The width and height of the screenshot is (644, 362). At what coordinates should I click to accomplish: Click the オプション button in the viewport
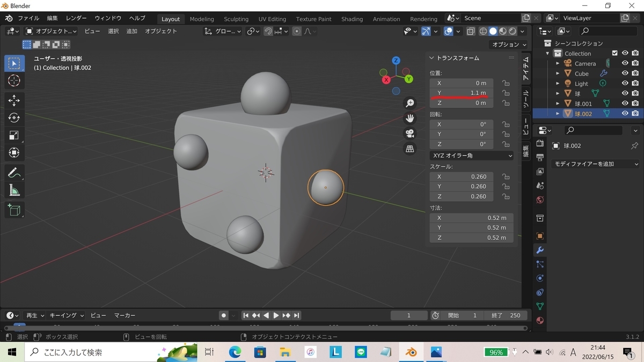(508, 45)
